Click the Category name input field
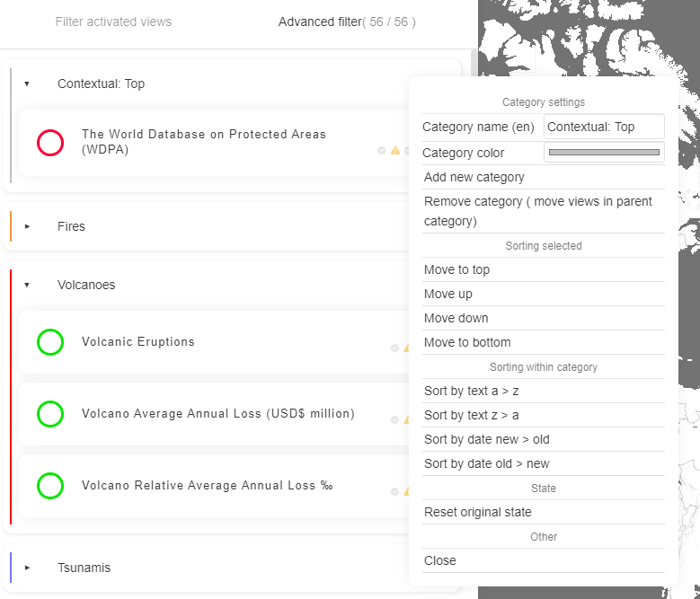This screenshot has height=599, width=700. pyautogui.click(x=604, y=127)
